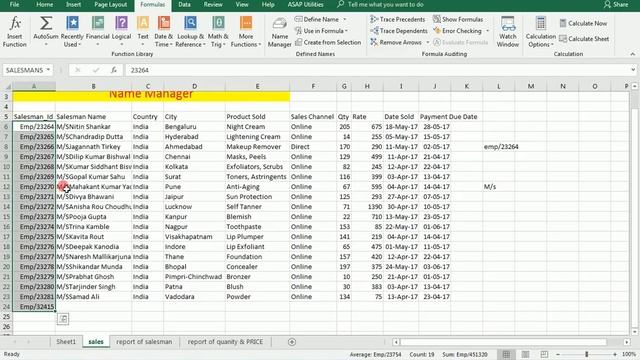The height and width of the screenshot is (360, 640).
Task: Open Define Name dropdown arrow
Action: click(345, 19)
